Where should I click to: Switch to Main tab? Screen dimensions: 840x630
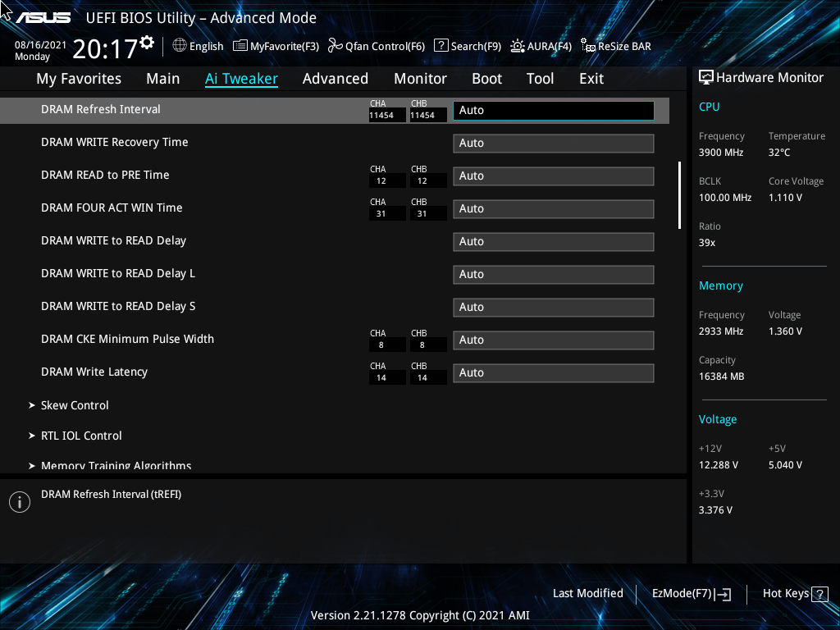163,79
